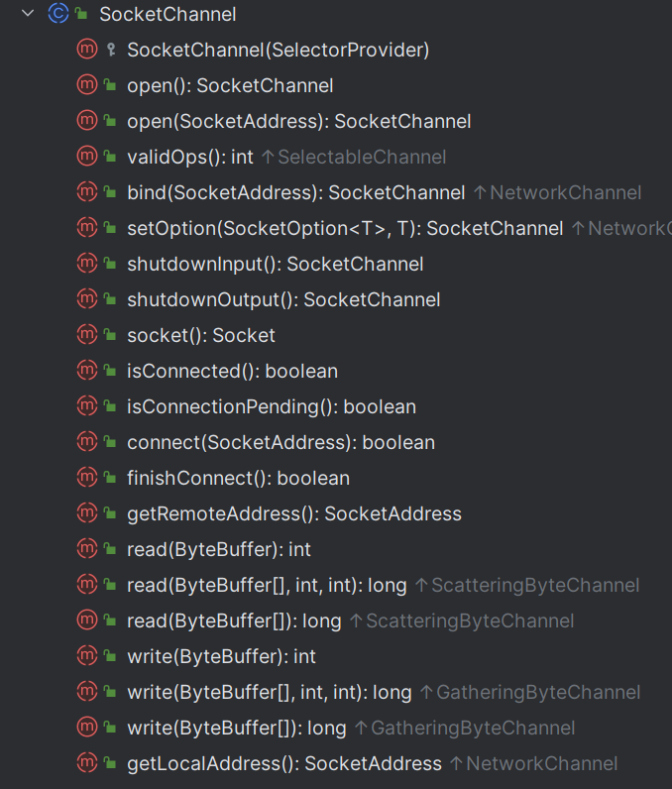Click method icon beside shutdownInput()
This screenshot has height=789, width=672.
click(87, 264)
